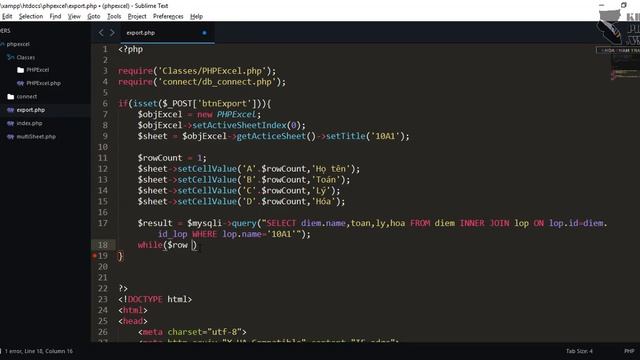Image resolution: width=640 pixels, height=360 pixels.
Task: Click 'while' keyword on line 18
Action: 150,245
